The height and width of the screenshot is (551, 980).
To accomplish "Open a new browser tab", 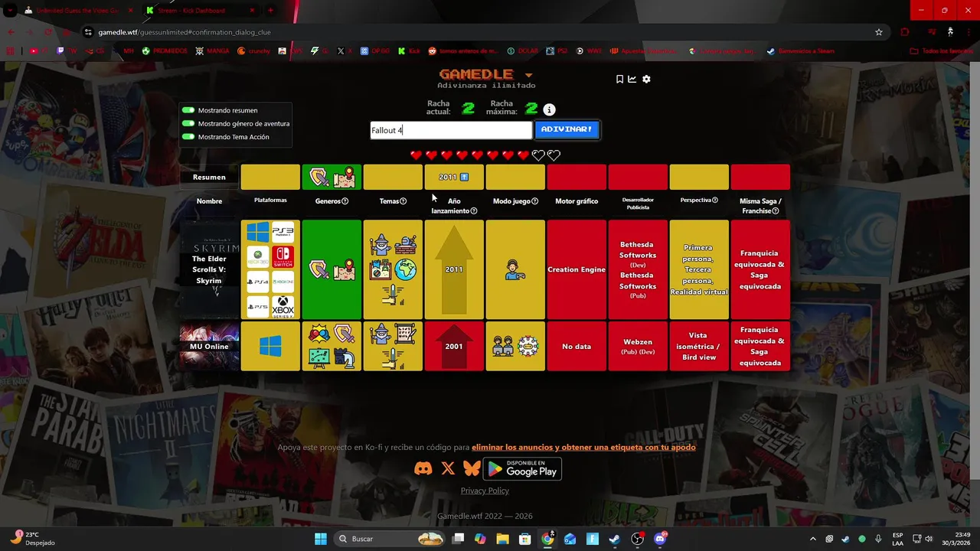I will 270,11.
